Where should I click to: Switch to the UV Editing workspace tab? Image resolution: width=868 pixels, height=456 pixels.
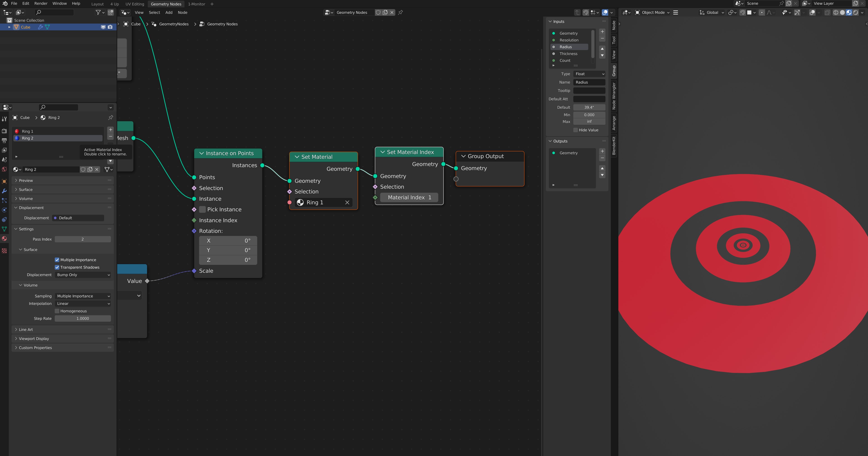(x=135, y=4)
